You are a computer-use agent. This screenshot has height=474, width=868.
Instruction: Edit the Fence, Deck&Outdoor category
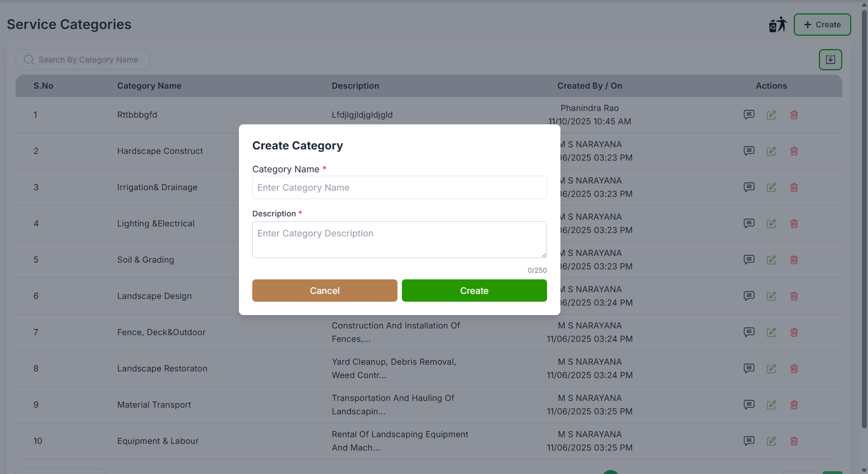tap(771, 332)
